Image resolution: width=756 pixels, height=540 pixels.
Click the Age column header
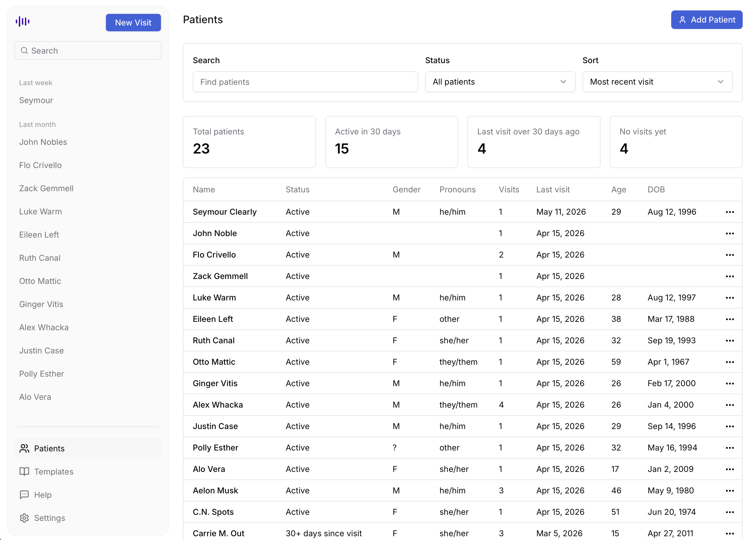(x=619, y=189)
